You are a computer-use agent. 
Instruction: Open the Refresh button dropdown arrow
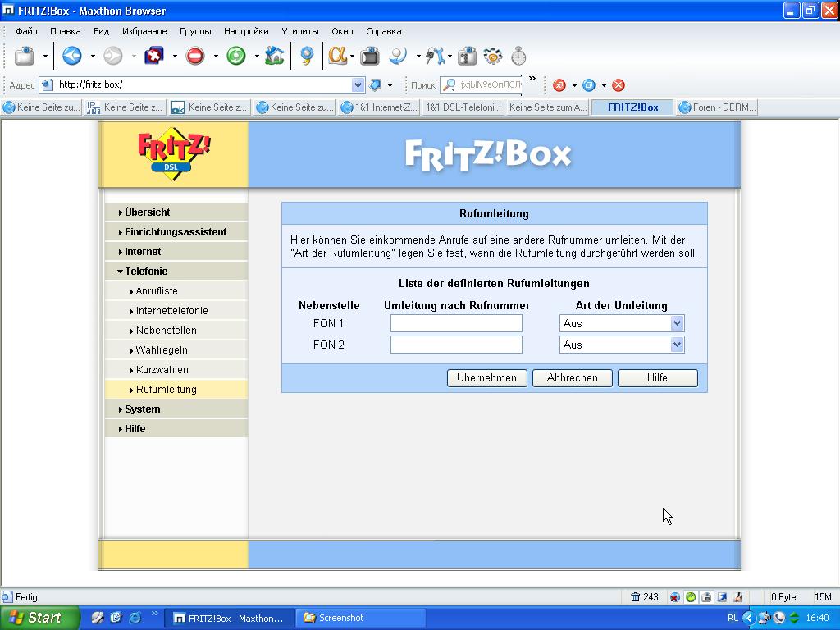coord(257,56)
